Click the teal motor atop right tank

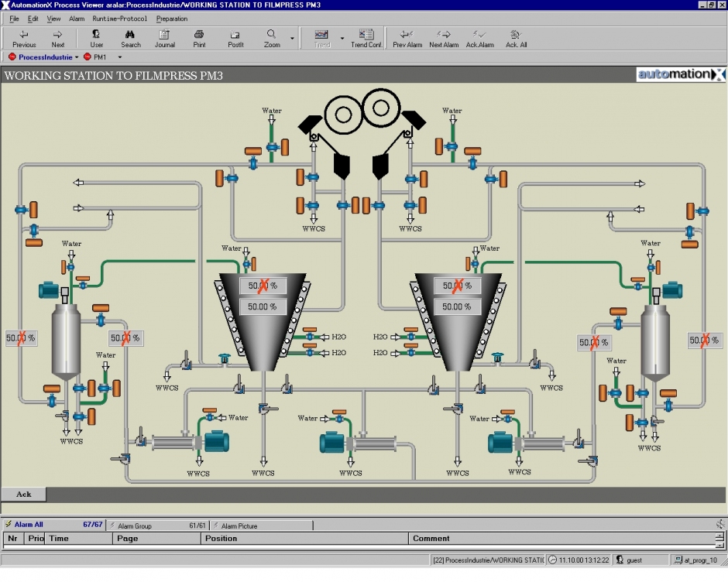(x=672, y=290)
